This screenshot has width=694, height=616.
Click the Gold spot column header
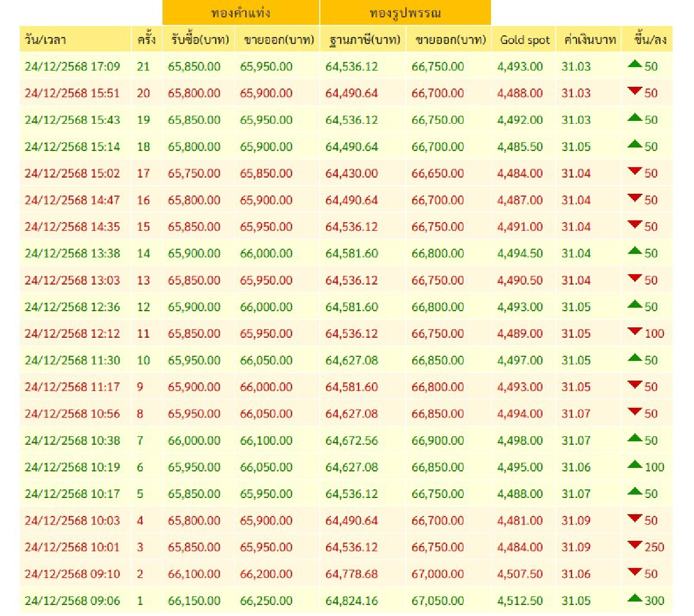(x=525, y=40)
